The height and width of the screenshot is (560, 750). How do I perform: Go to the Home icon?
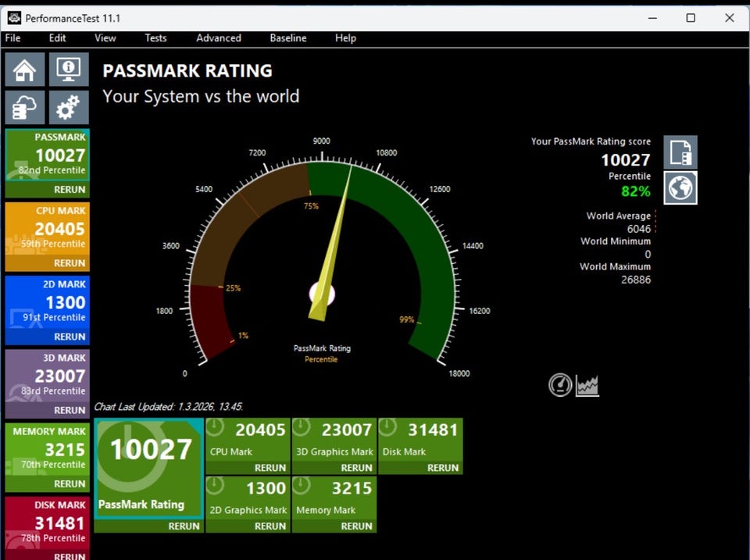tap(25, 70)
